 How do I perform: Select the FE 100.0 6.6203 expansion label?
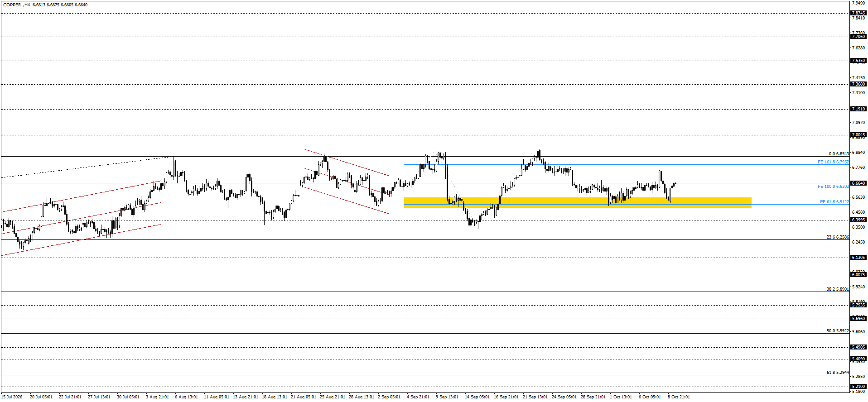coord(833,187)
